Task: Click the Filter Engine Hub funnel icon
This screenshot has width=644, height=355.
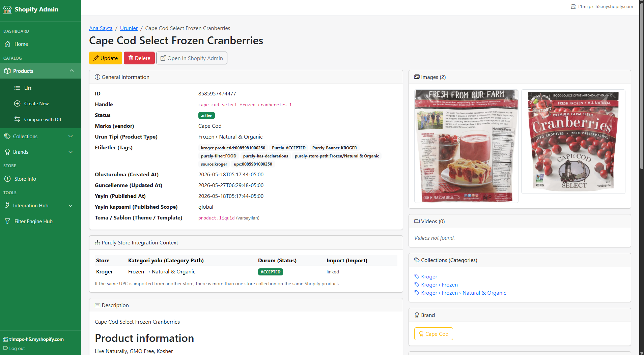Action: coord(7,221)
